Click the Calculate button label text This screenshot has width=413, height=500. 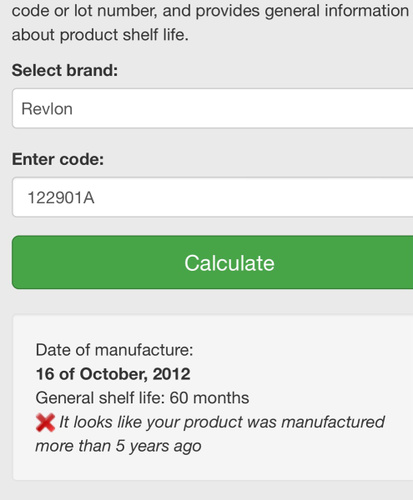[x=229, y=263]
